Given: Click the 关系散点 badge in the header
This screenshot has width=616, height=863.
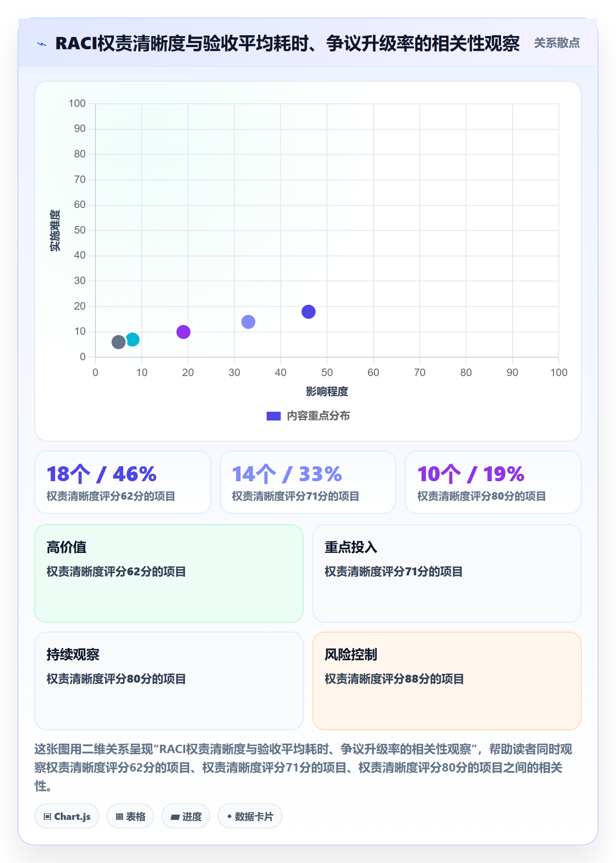Looking at the screenshot, I should click(x=557, y=43).
